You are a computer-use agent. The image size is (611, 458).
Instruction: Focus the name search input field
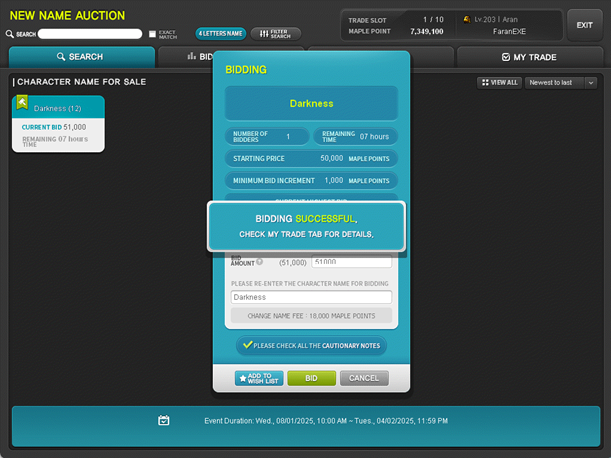point(90,34)
